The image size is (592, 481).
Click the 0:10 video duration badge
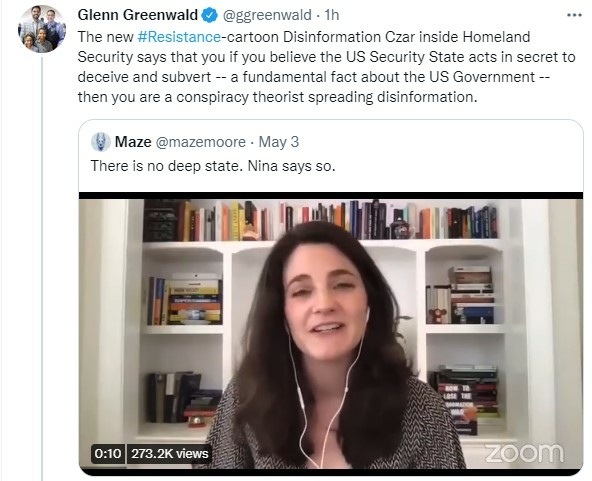pyautogui.click(x=108, y=453)
